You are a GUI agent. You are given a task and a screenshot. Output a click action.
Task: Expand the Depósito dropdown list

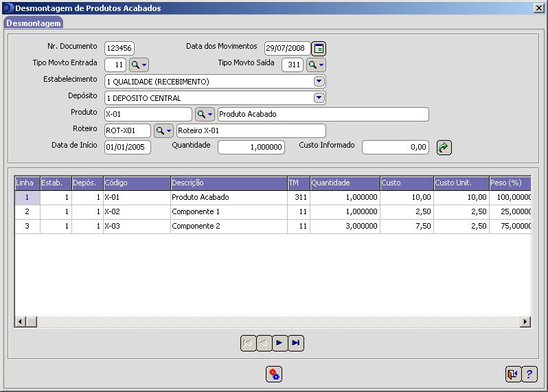click(x=319, y=97)
